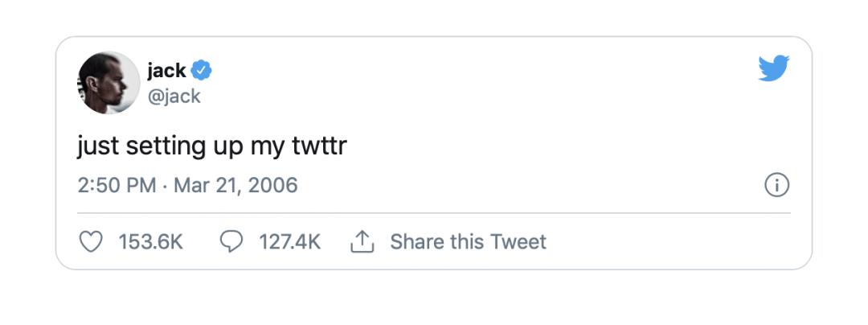Click the 153.6K likes count
This screenshot has width=868, height=325.
150,242
